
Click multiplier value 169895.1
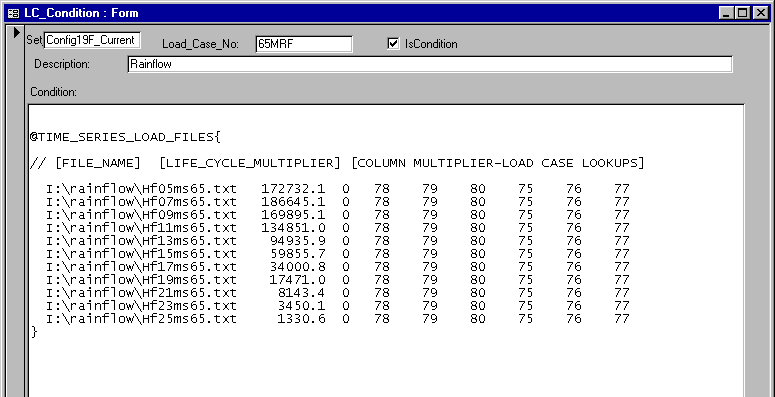294,215
